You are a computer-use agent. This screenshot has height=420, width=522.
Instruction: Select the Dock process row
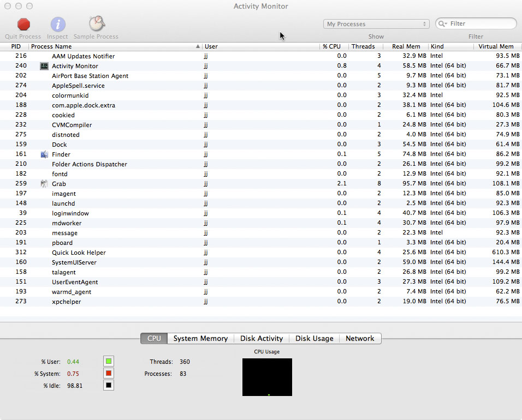click(x=261, y=145)
